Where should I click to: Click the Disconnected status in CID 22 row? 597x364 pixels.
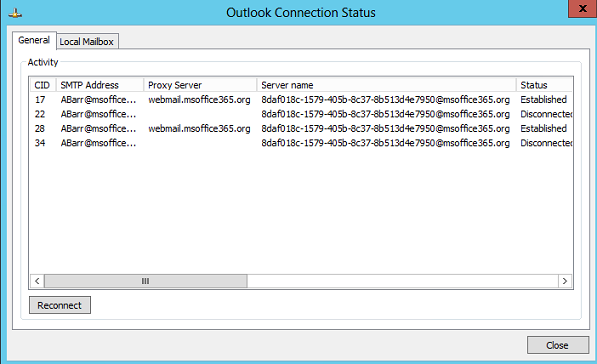pos(546,114)
